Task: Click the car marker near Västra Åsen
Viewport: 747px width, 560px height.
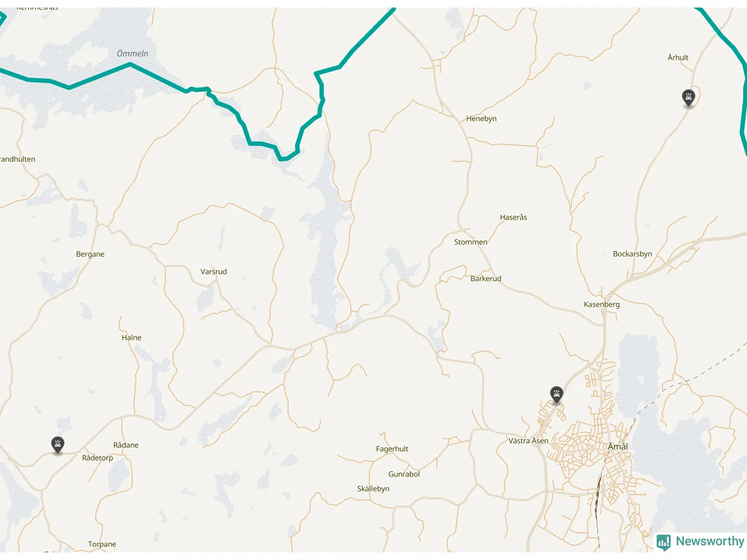Action: point(557,394)
